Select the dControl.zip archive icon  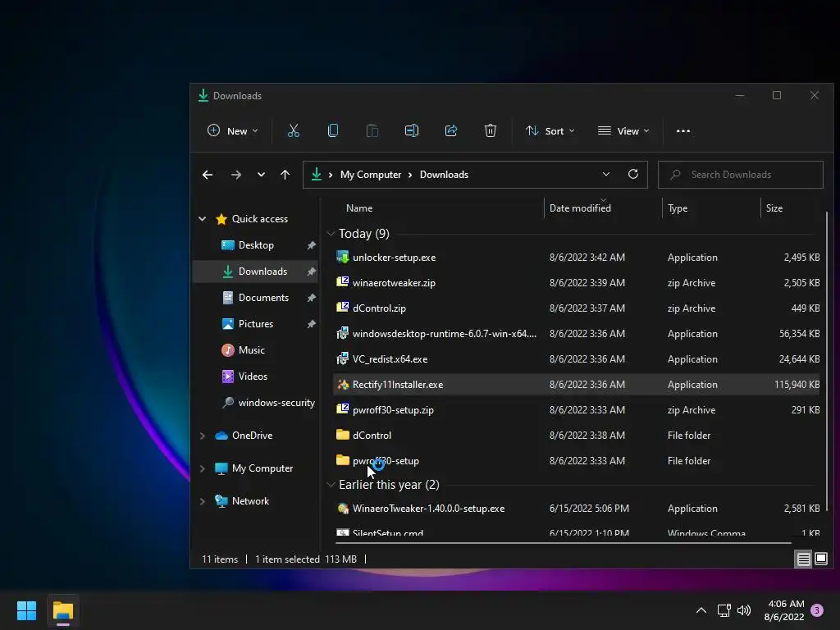pos(342,308)
